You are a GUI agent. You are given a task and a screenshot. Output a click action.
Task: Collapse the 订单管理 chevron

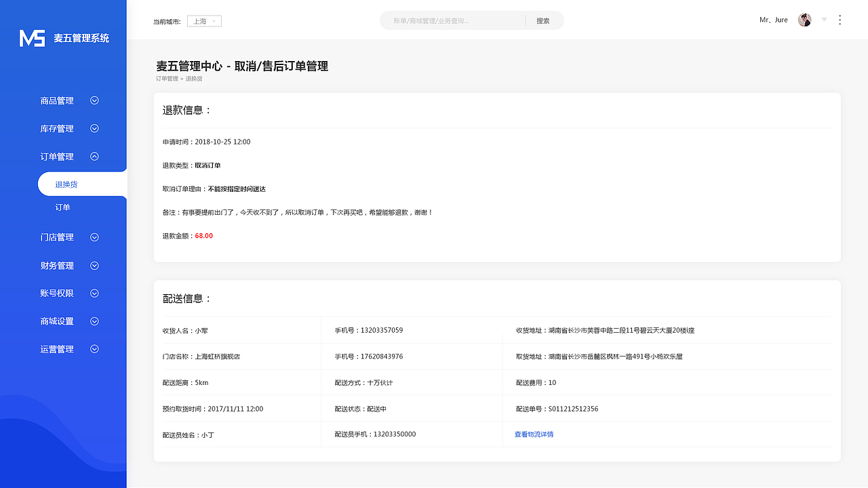(x=95, y=156)
